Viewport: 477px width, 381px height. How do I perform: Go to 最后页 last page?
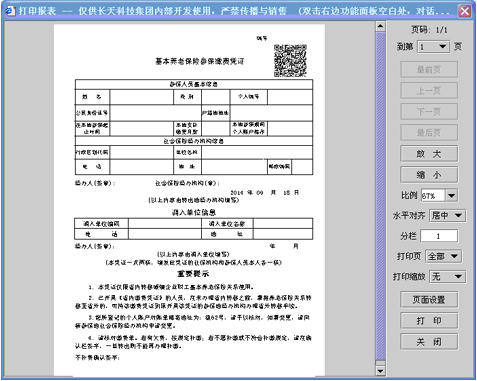pyautogui.click(x=429, y=133)
